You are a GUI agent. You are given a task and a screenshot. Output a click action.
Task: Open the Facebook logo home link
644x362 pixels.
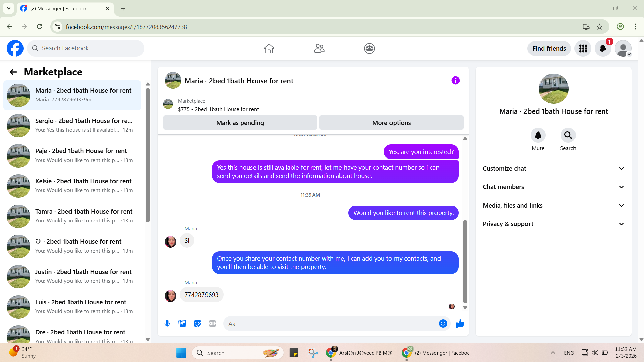tap(15, 48)
